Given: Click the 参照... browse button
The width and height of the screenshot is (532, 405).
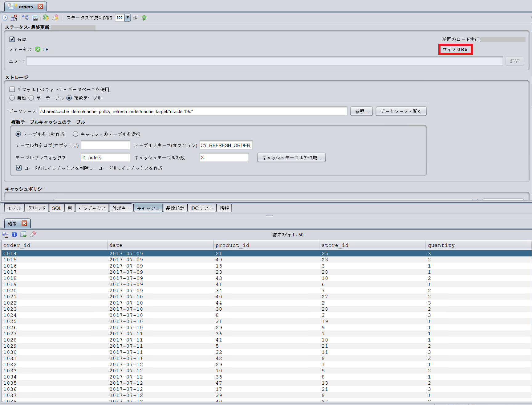Looking at the screenshot, I should (x=361, y=111).
